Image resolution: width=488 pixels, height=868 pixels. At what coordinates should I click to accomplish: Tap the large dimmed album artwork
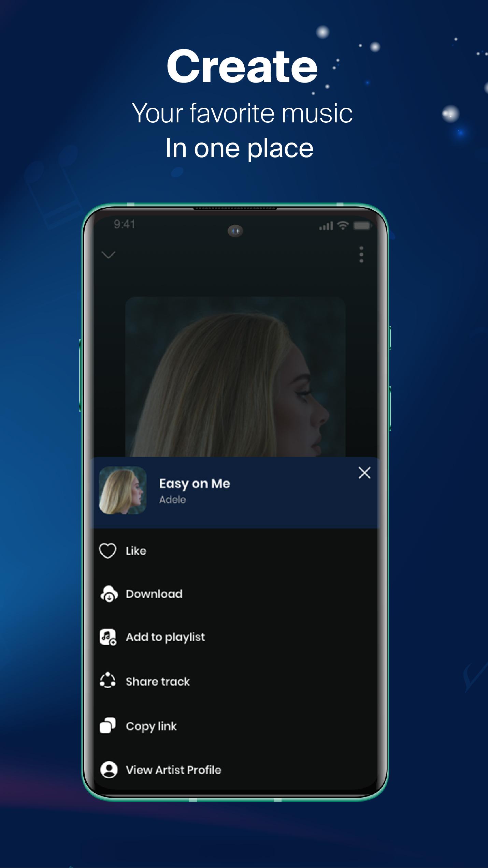tap(235, 377)
